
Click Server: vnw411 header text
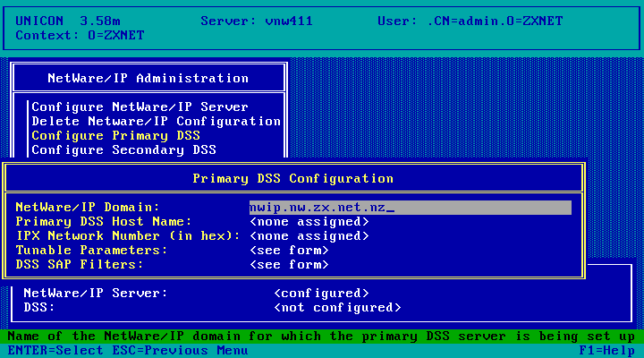[257, 21]
